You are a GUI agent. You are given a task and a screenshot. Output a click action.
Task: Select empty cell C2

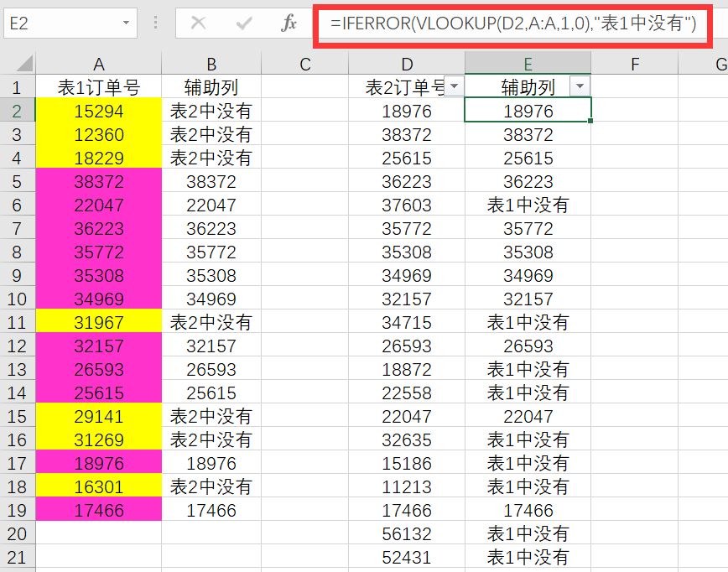[x=304, y=111]
